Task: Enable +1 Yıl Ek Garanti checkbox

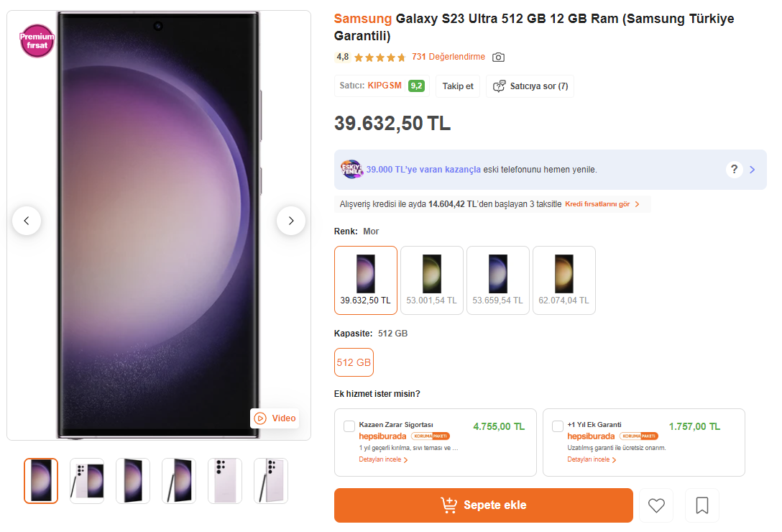Action: (558, 426)
